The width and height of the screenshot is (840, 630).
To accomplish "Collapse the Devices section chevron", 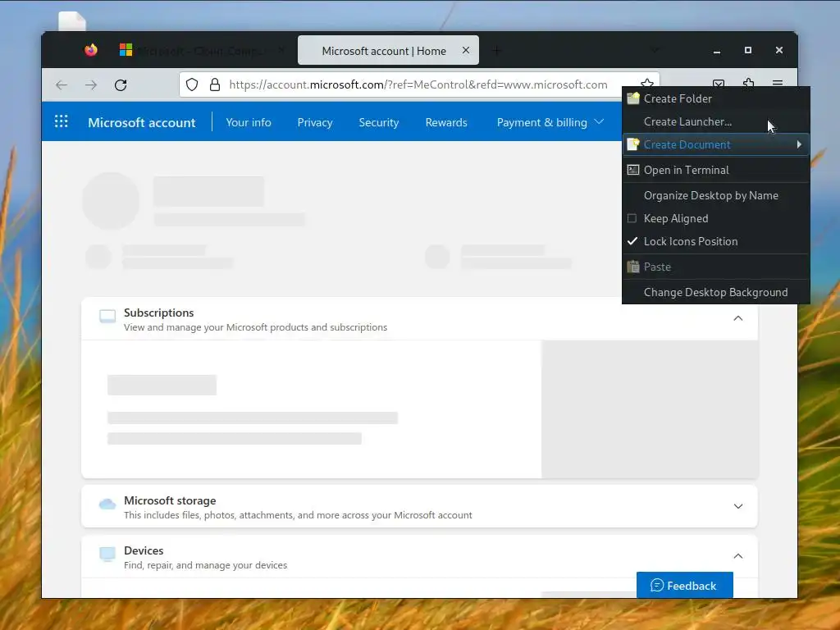I will tap(738, 556).
